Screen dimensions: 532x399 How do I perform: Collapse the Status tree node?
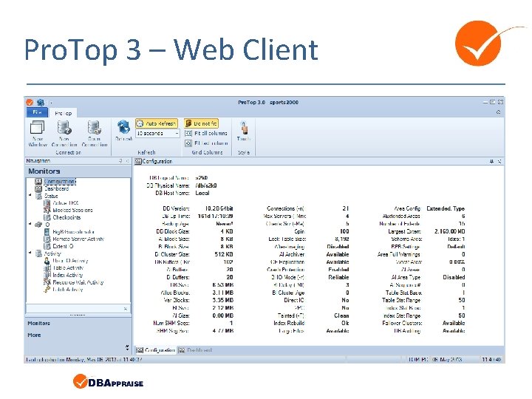point(30,195)
